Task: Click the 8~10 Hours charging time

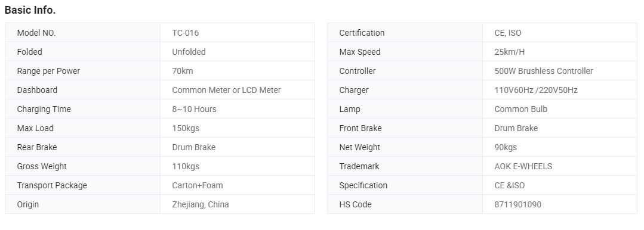Action: pos(194,109)
